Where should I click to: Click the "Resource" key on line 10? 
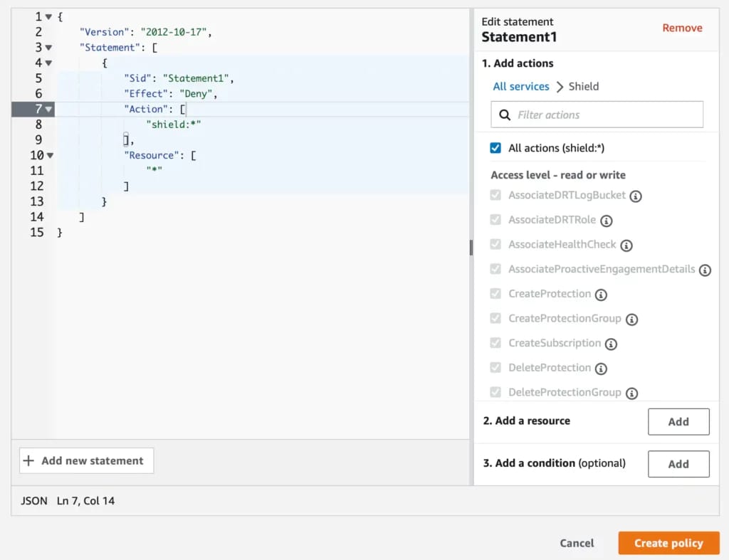click(x=152, y=155)
